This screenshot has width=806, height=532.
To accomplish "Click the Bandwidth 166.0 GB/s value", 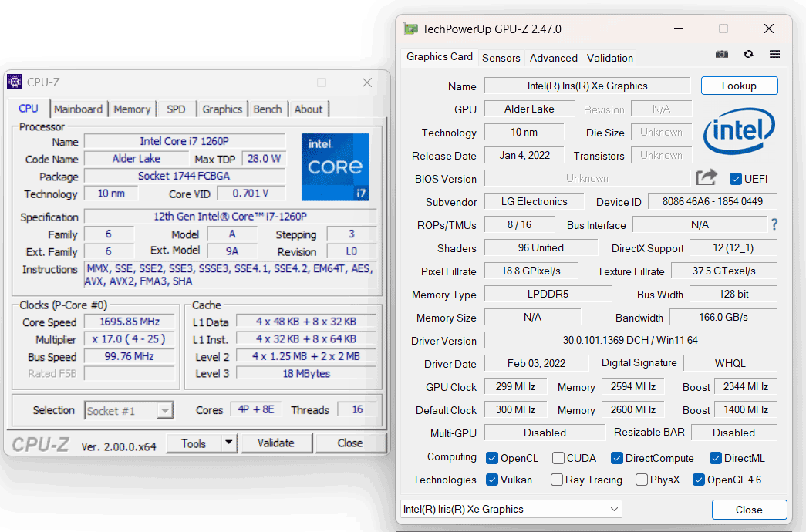I will (723, 317).
